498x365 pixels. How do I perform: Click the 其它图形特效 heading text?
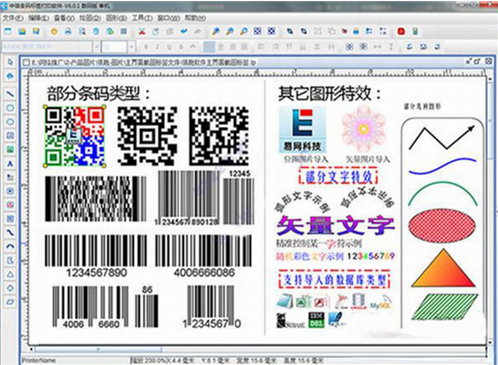click(329, 93)
